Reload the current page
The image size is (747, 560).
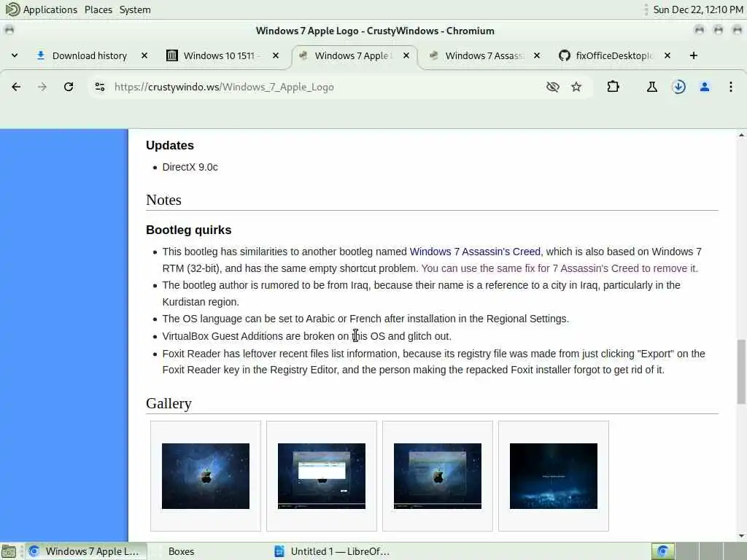69,87
